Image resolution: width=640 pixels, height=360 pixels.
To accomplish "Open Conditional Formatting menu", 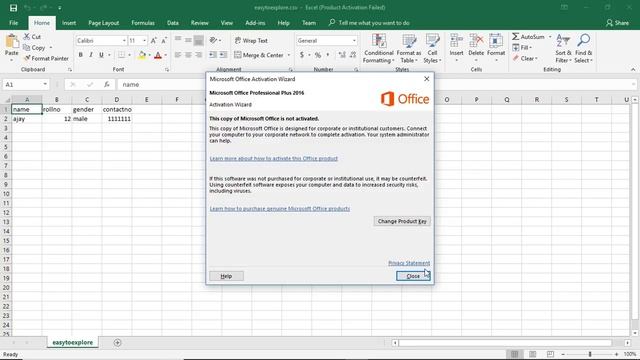I will (x=379, y=49).
